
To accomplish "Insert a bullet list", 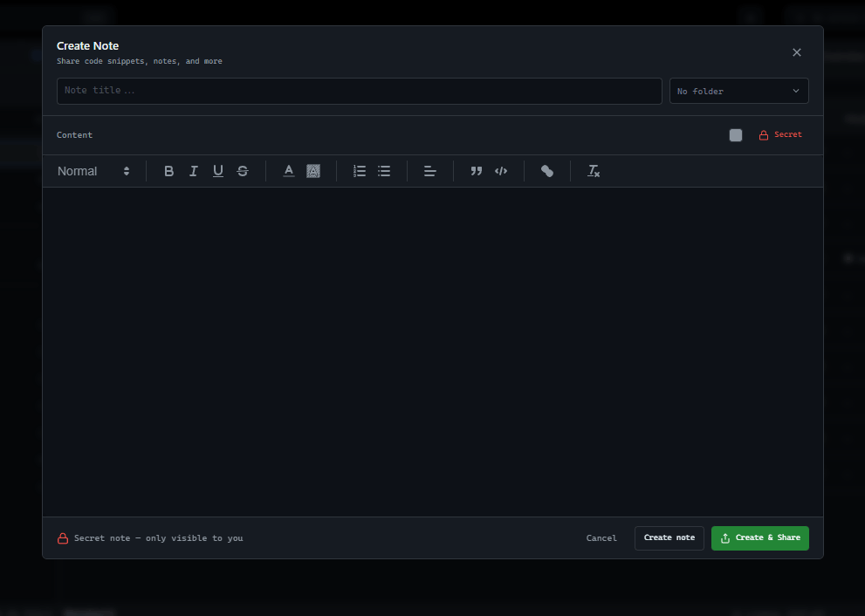I will click(383, 171).
